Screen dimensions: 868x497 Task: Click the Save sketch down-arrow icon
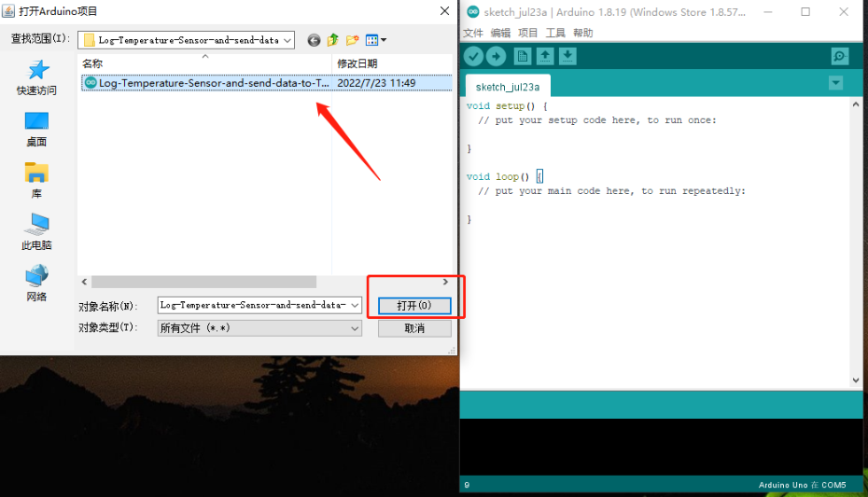pyautogui.click(x=567, y=56)
